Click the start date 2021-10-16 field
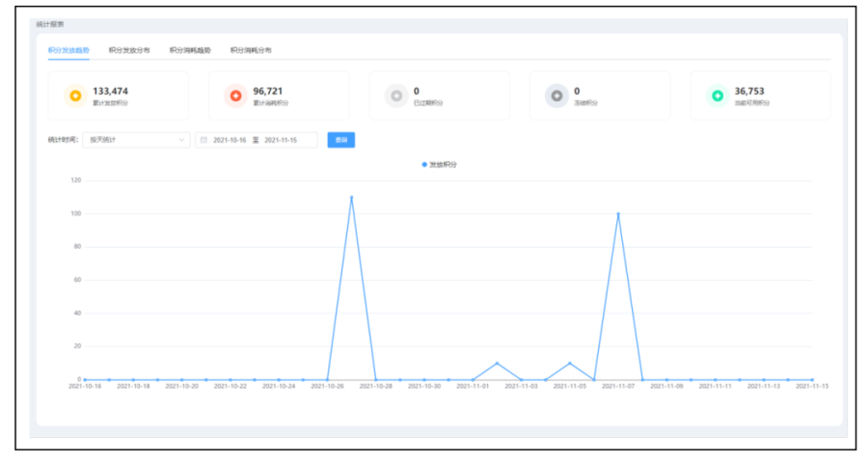 [x=231, y=140]
